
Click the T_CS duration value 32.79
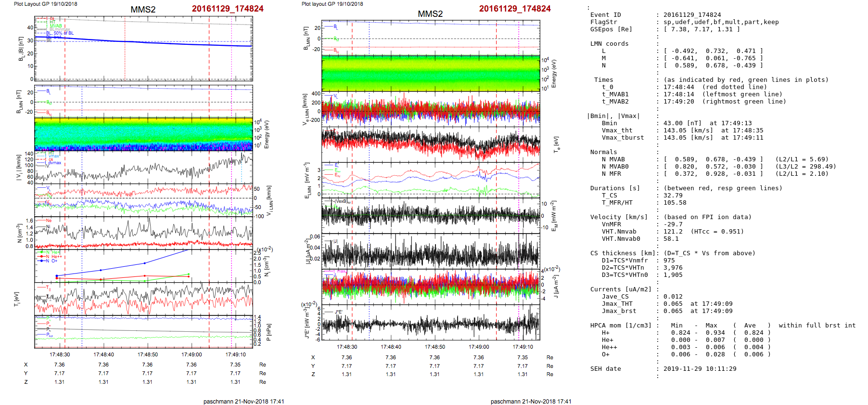(x=673, y=196)
